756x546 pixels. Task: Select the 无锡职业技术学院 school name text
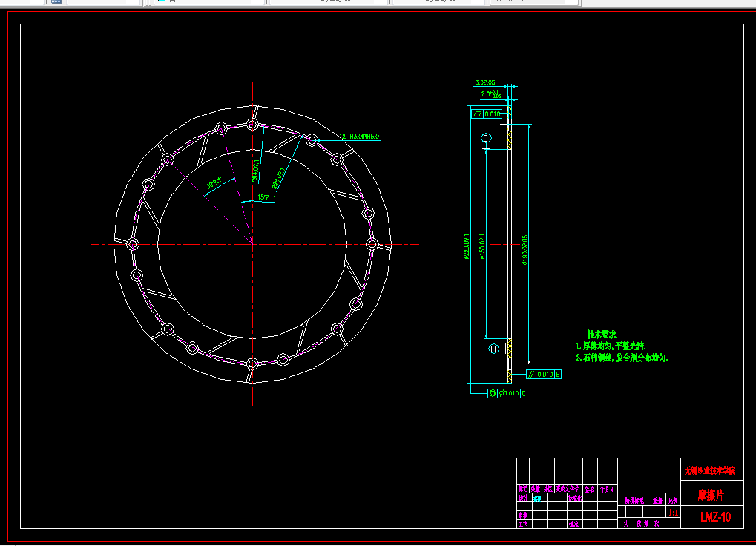pyautogui.click(x=710, y=471)
